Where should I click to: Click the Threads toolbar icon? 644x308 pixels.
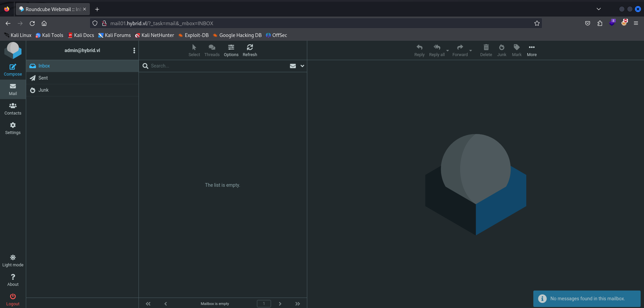tap(212, 47)
